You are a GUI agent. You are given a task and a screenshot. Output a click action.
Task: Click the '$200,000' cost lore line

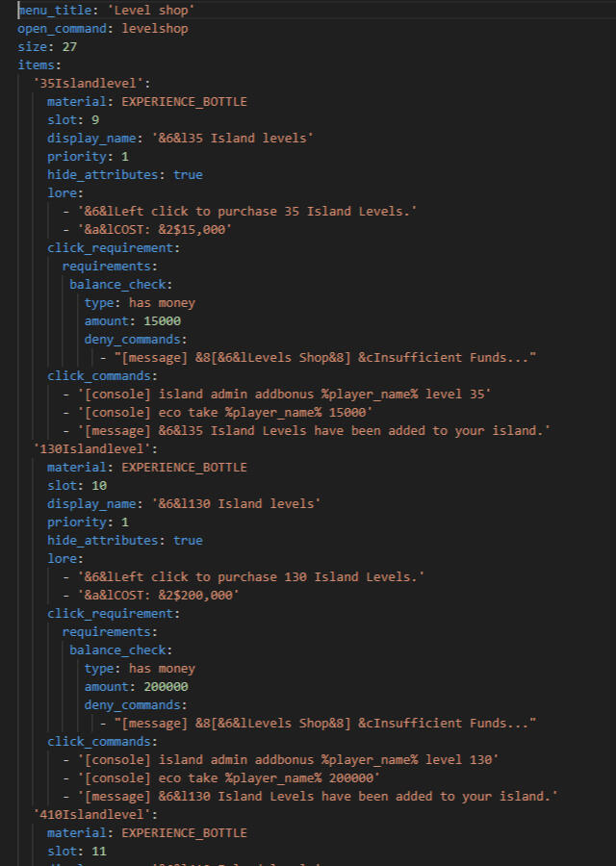click(162, 595)
